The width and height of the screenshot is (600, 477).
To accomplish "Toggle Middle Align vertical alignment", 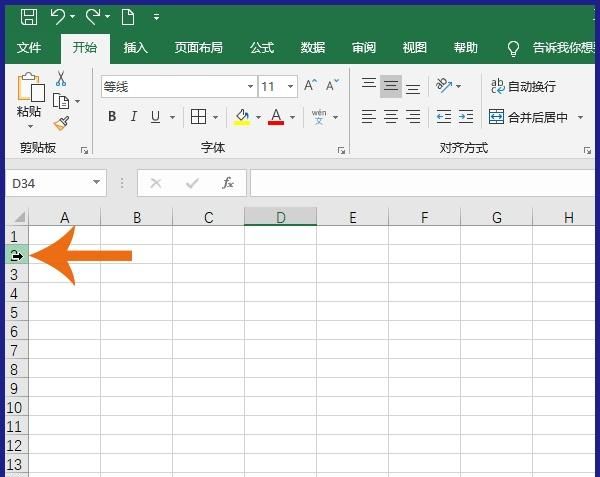I will [391, 86].
